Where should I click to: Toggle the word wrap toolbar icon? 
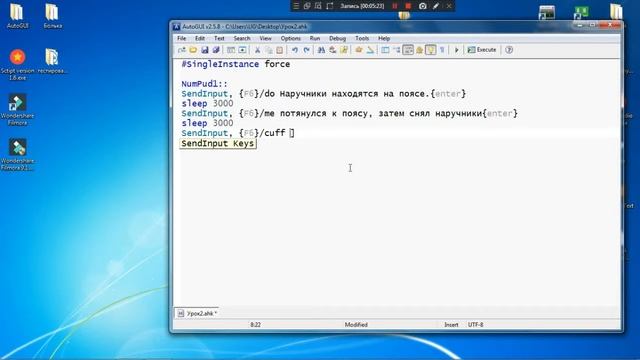pos(408,50)
